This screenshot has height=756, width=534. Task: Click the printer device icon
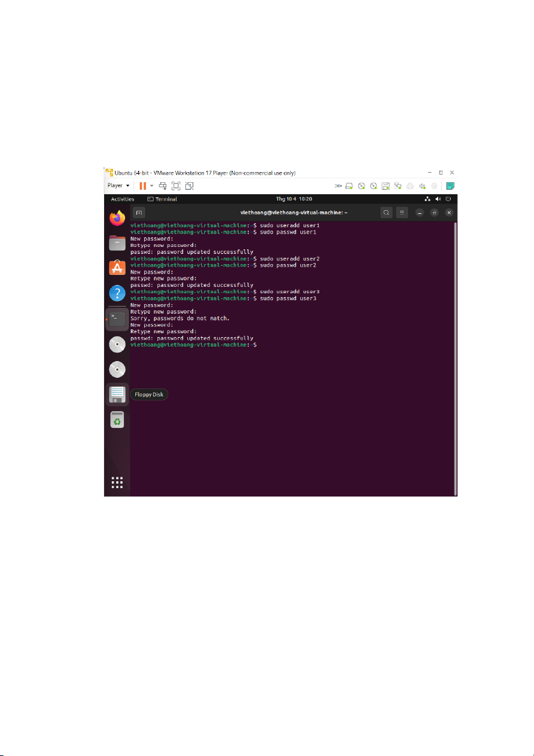pos(410,185)
